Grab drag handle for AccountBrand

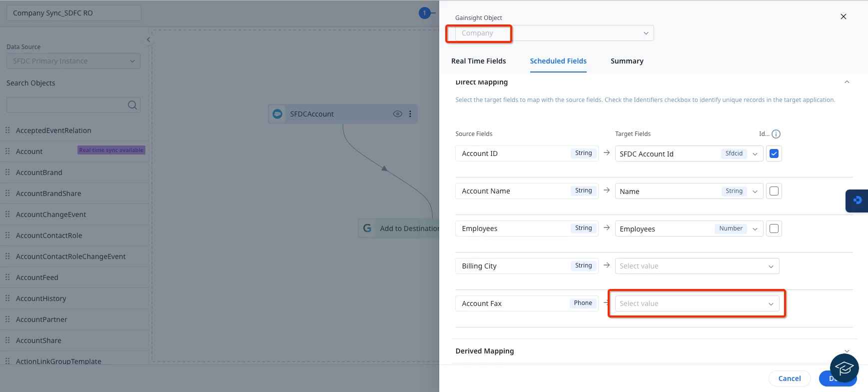tap(7, 172)
